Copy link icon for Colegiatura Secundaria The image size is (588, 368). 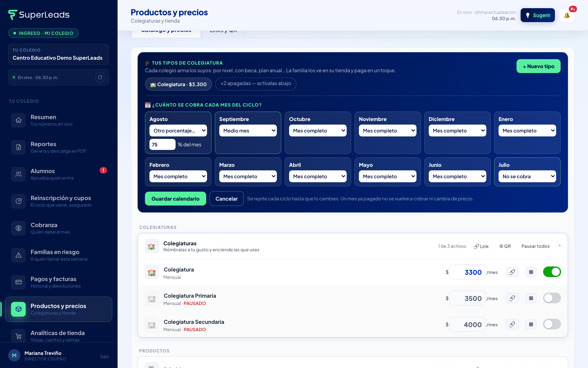[x=512, y=324]
